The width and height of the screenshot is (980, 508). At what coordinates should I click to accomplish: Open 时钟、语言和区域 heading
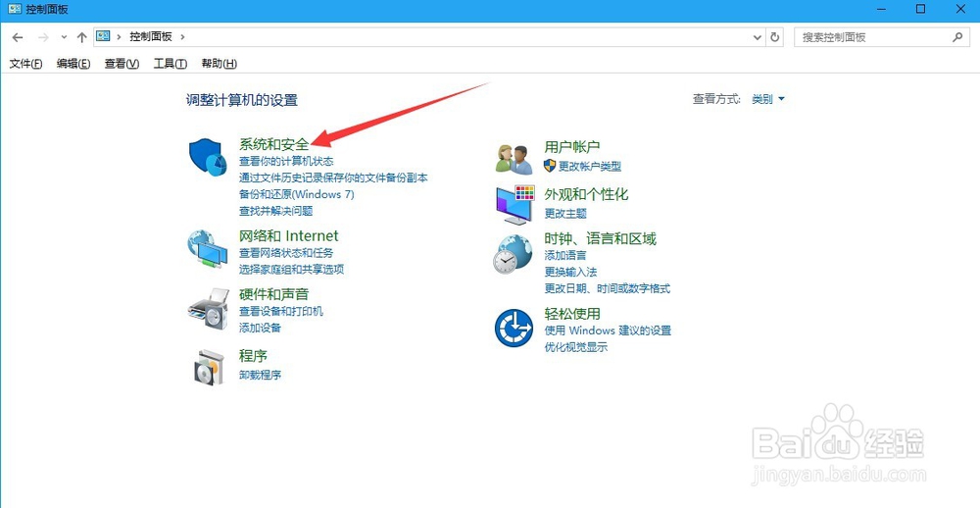pos(600,238)
